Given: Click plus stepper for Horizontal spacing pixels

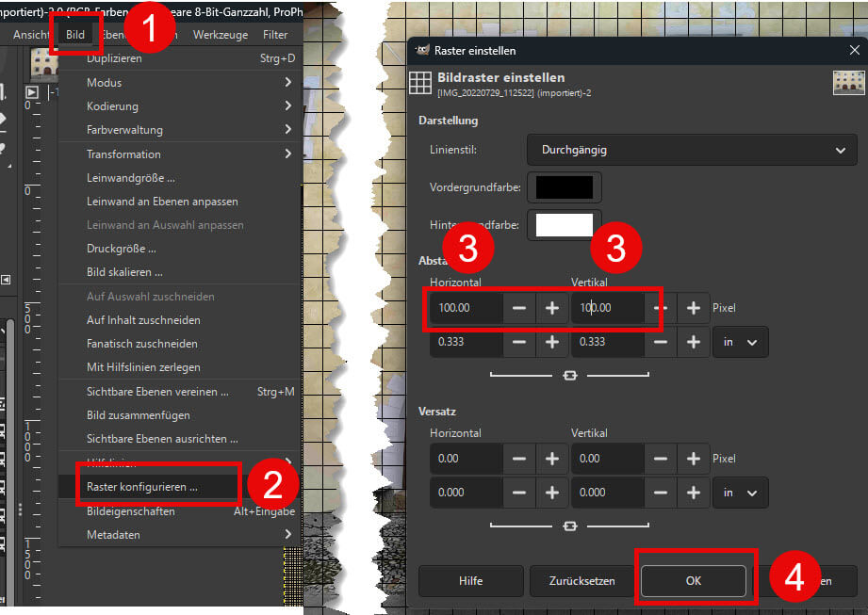Looking at the screenshot, I should (551, 308).
